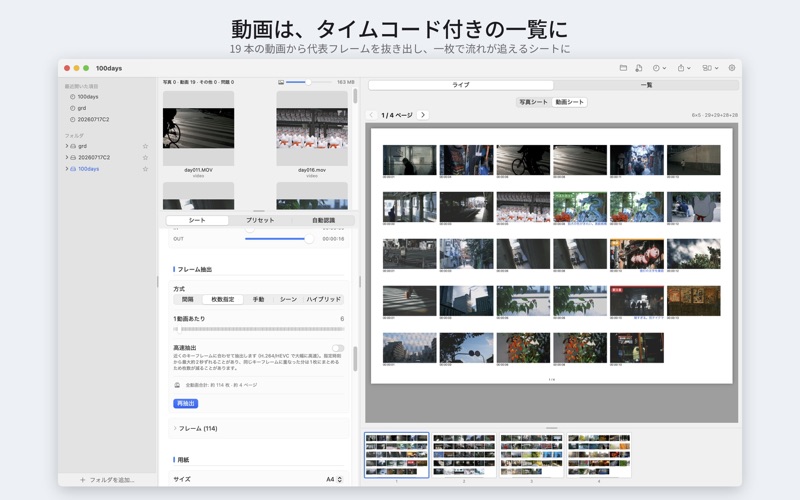Open folder icon in the top toolbar
Screen dimensions: 800x500
click(x=623, y=68)
